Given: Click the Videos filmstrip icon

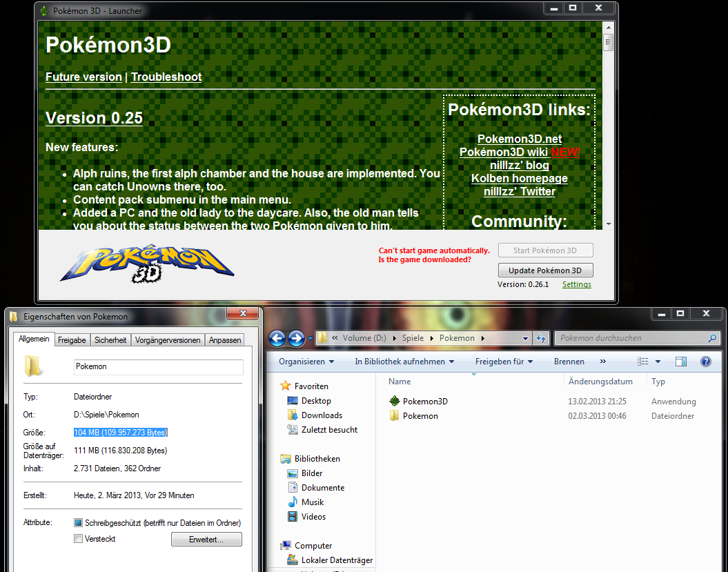Looking at the screenshot, I should click(x=293, y=516).
